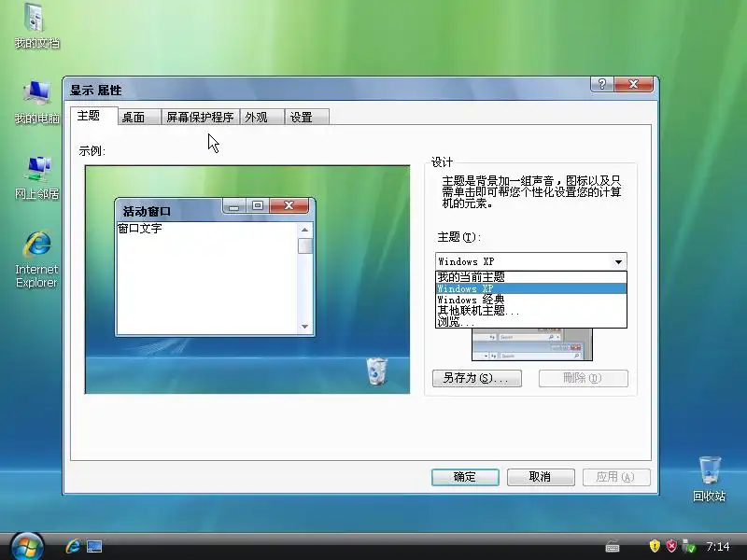Viewport: 747px width, 560px height.
Task: Click the yellow security shield tray icon
Action: 655,546
